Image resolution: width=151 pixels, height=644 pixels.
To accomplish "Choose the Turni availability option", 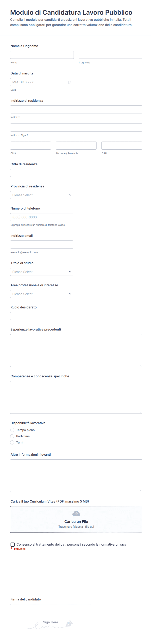I will (x=12, y=443).
